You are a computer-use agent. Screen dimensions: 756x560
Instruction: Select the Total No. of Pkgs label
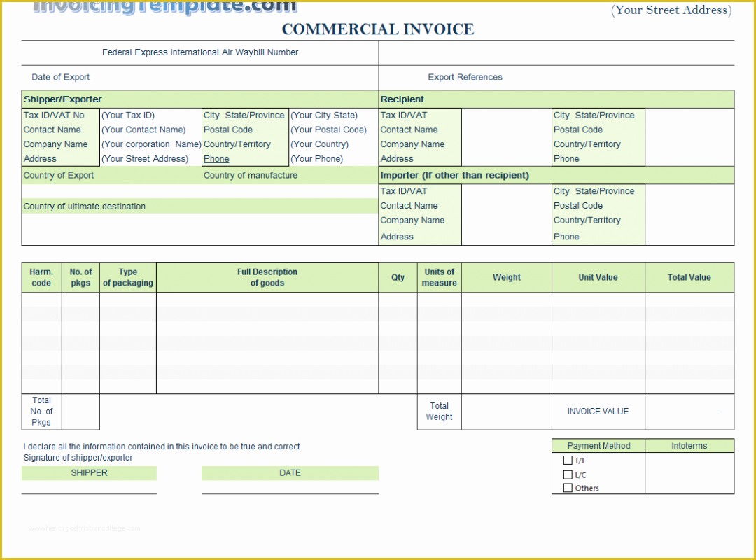coord(41,412)
